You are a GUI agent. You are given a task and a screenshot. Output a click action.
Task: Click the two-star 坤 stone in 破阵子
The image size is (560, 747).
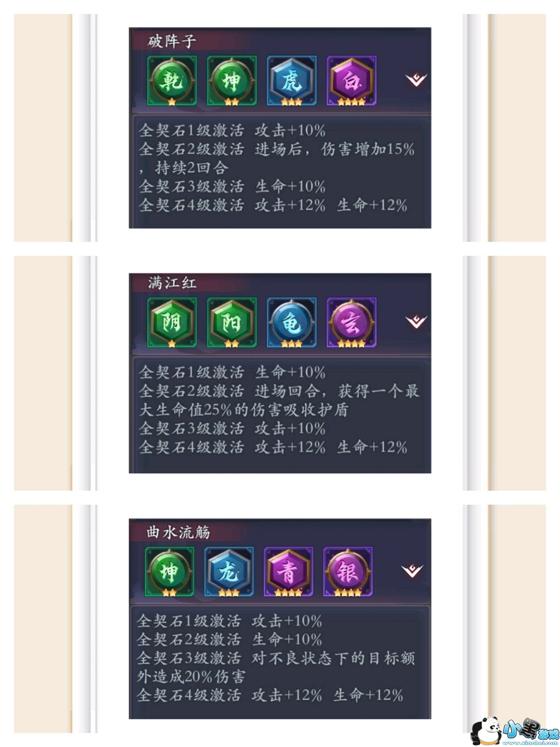pyautogui.click(x=231, y=81)
